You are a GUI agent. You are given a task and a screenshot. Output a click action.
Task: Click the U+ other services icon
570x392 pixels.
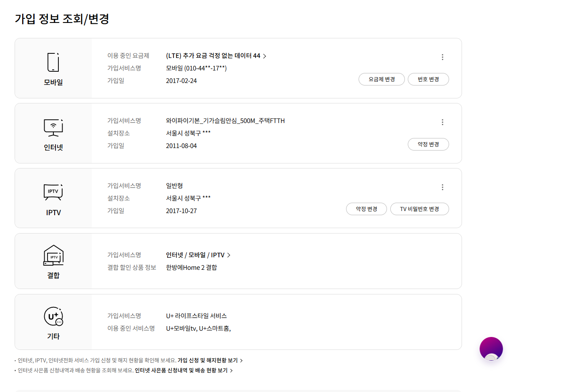pyautogui.click(x=53, y=317)
